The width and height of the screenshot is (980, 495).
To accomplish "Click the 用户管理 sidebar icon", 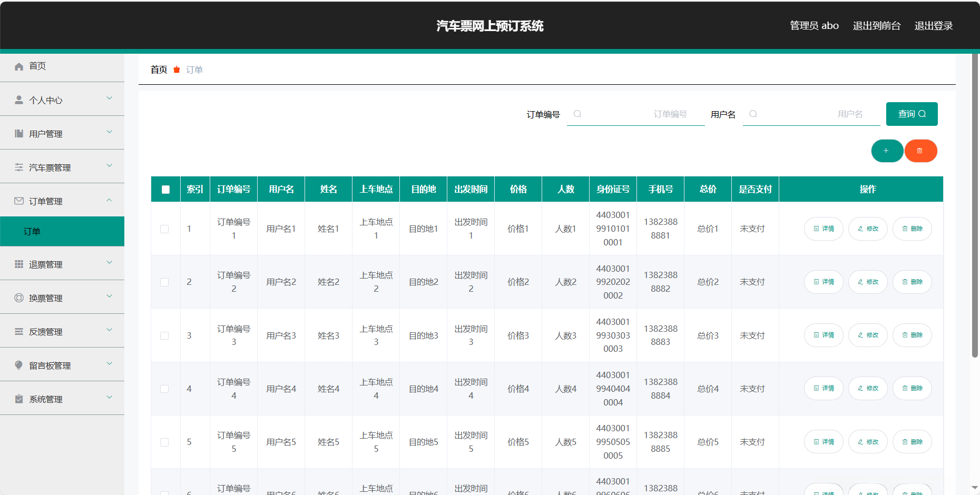I will pos(19,134).
